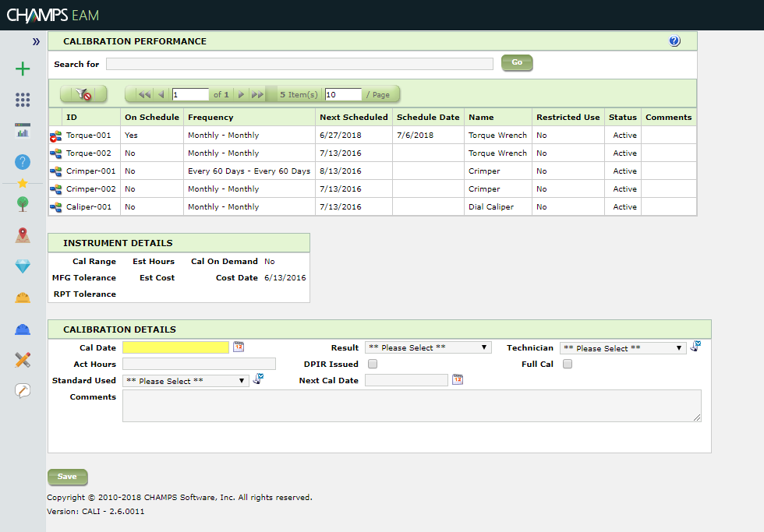Enable the Full Cal checkbox
764x532 pixels.
coord(568,364)
